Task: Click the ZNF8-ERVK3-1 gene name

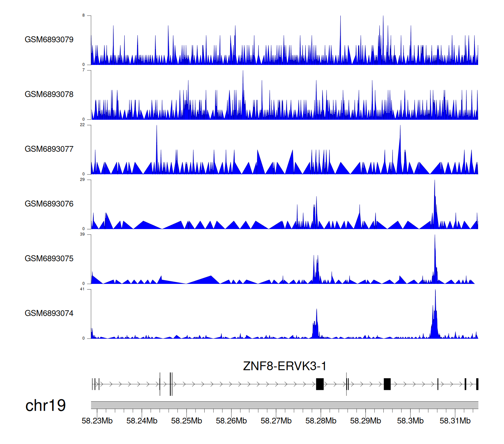Action: (x=285, y=366)
